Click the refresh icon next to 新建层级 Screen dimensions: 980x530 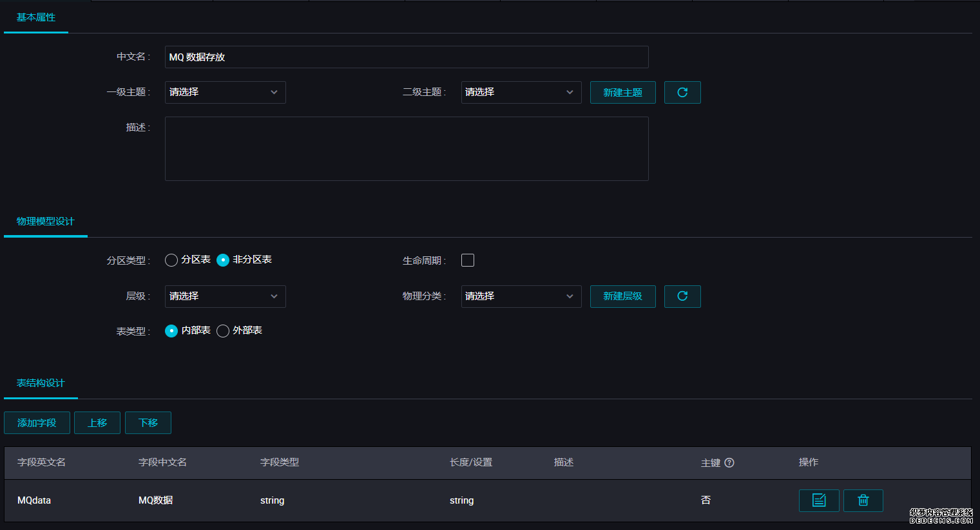pyautogui.click(x=682, y=296)
